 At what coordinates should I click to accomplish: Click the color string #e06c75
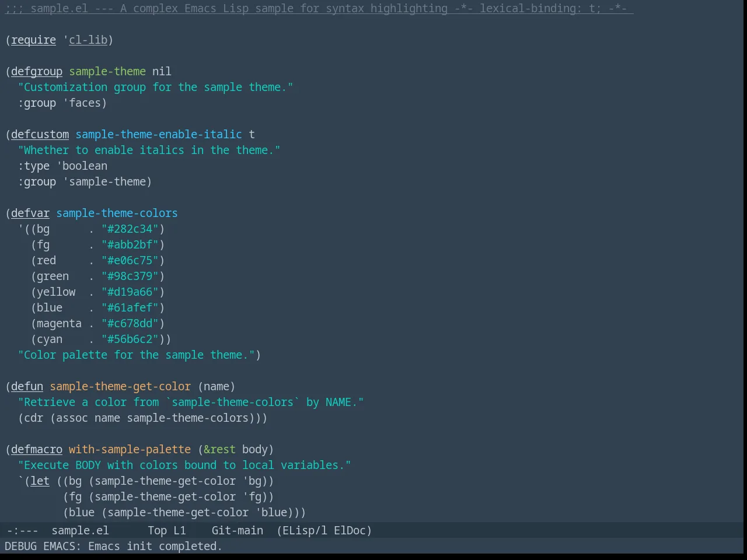coord(130,260)
